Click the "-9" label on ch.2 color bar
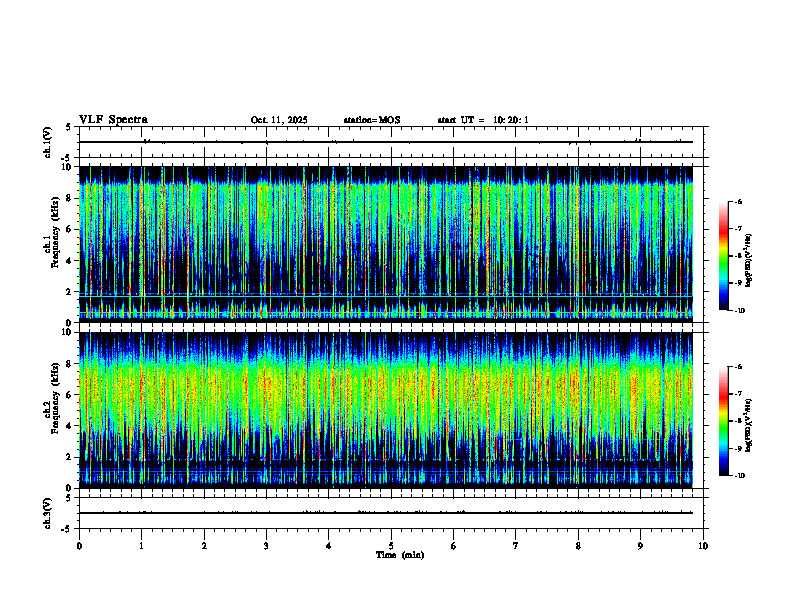The height and width of the screenshot is (612, 792). [x=738, y=448]
